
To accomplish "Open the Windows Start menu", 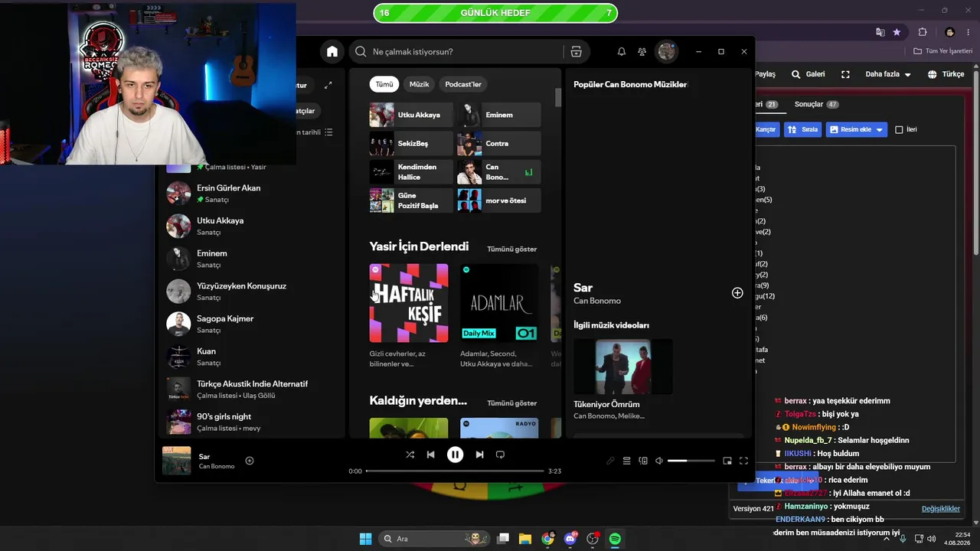I will (x=365, y=539).
